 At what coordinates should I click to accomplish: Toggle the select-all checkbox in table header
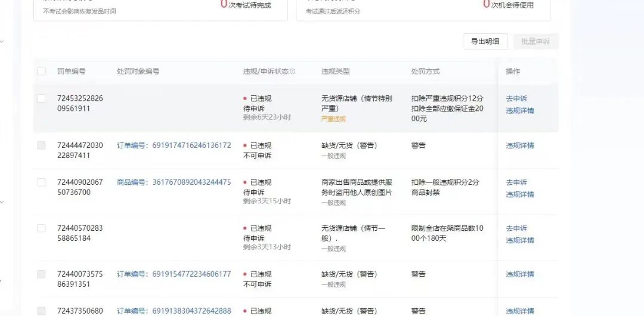pos(41,72)
